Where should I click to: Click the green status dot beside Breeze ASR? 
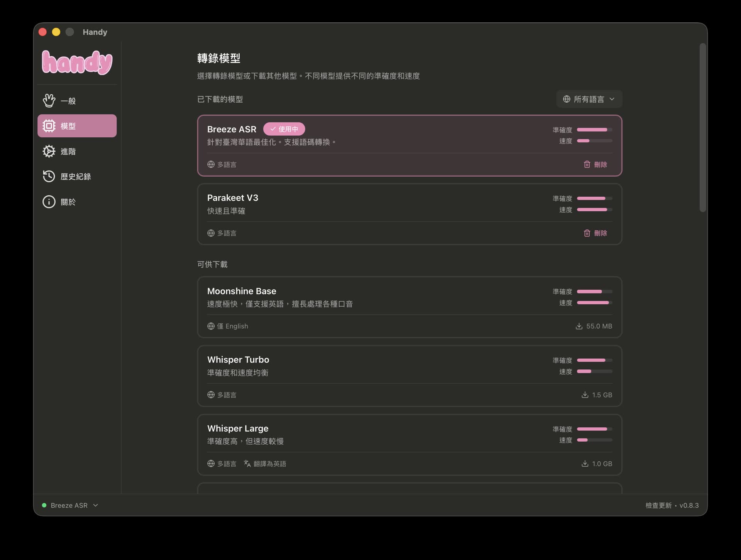(x=44, y=505)
